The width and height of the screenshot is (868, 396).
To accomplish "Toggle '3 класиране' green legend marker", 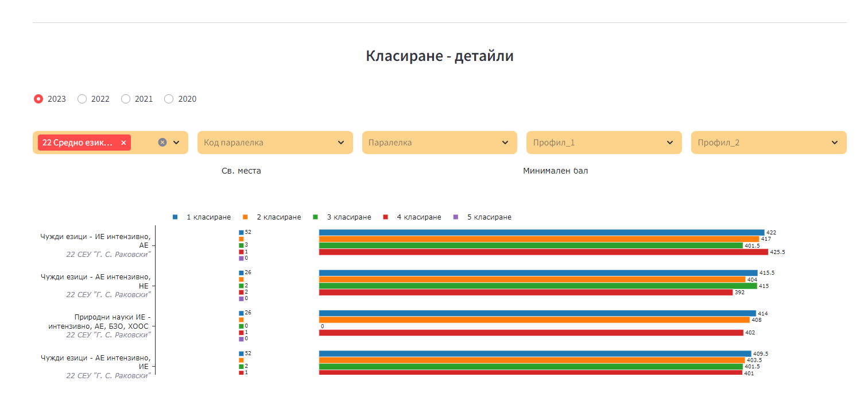I will pos(315,217).
